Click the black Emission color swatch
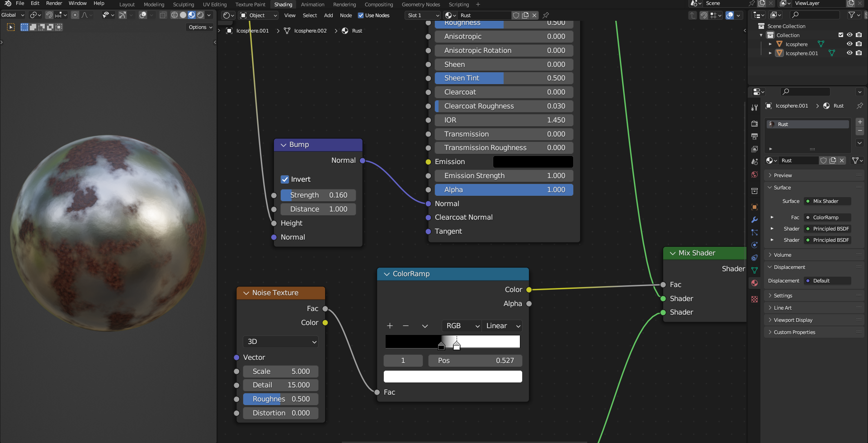The width and height of the screenshot is (868, 443). (533, 162)
